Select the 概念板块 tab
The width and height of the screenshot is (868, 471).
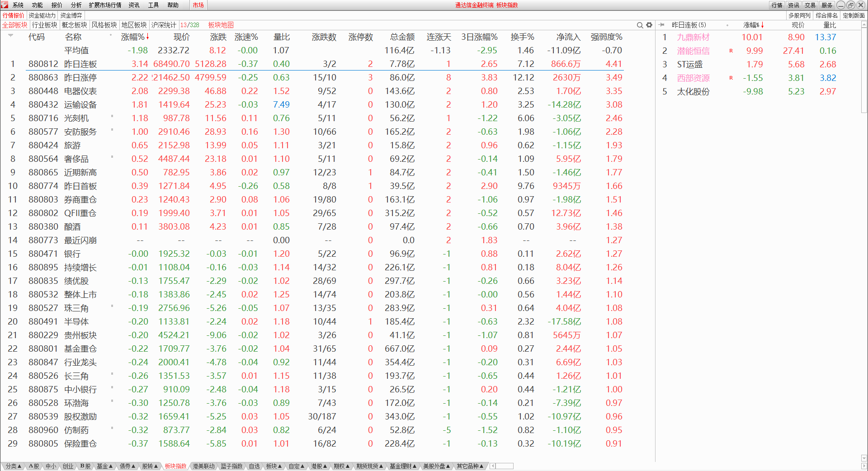click(75, 25)
